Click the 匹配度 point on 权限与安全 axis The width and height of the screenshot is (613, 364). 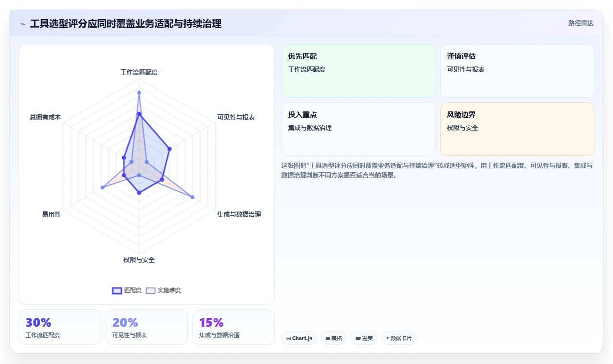pos(139,193)
